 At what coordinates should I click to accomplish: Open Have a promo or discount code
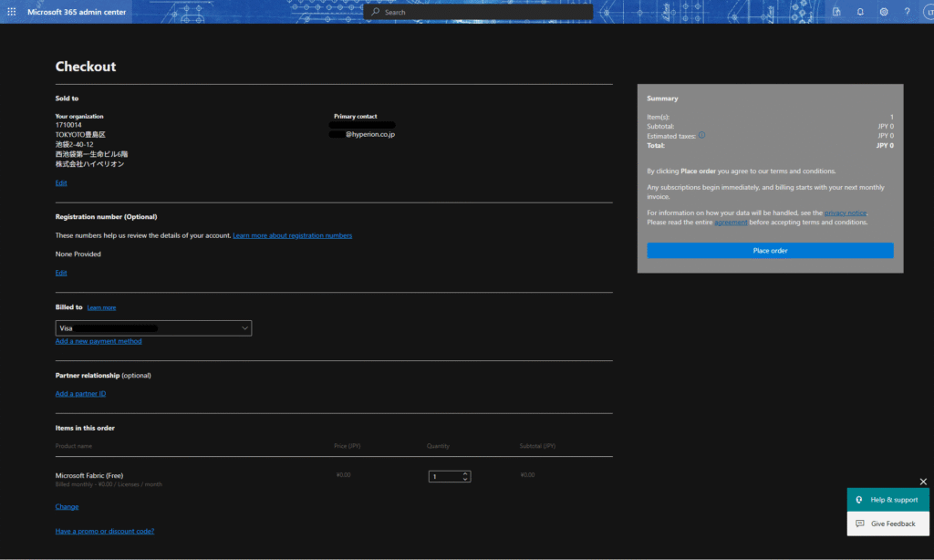pos(105,531)
